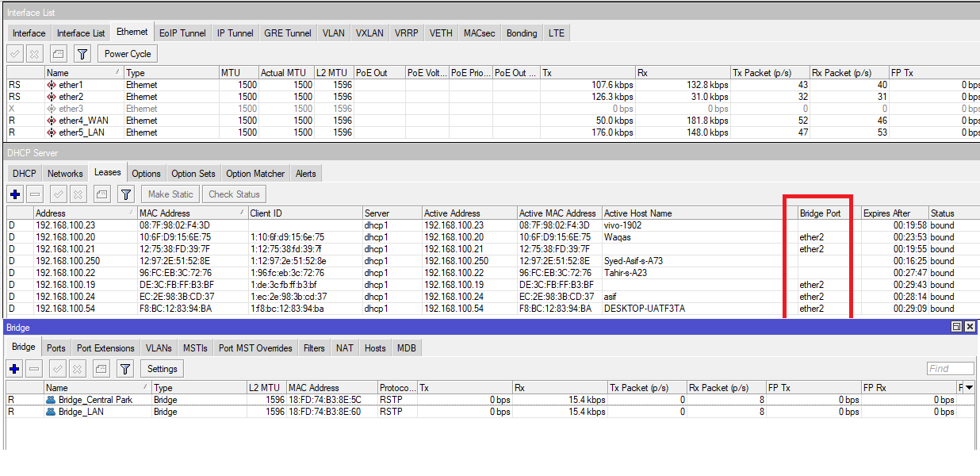980x476 pixels.
Task: Select the lease with host DESKTOP-UATF3TA
Action: (x=492, y=309)
